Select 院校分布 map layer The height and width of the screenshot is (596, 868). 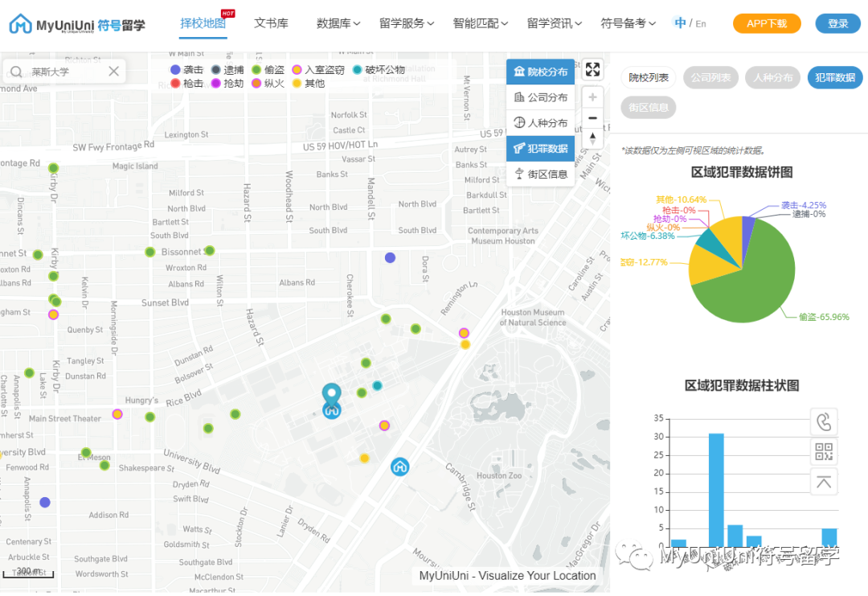pos(540,72)
